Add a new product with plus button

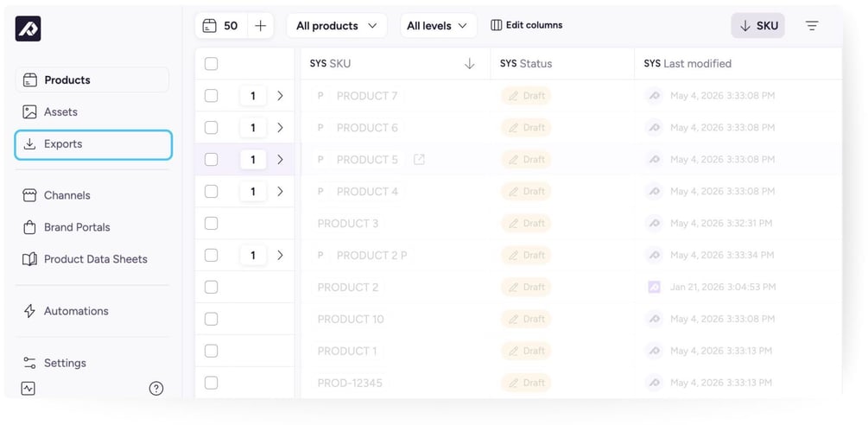260,25
